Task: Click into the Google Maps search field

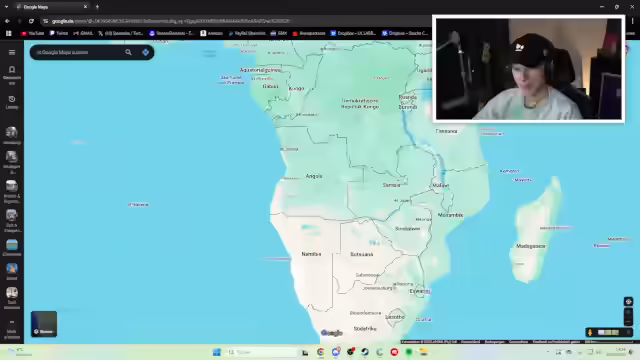Action: coord(78,52)
